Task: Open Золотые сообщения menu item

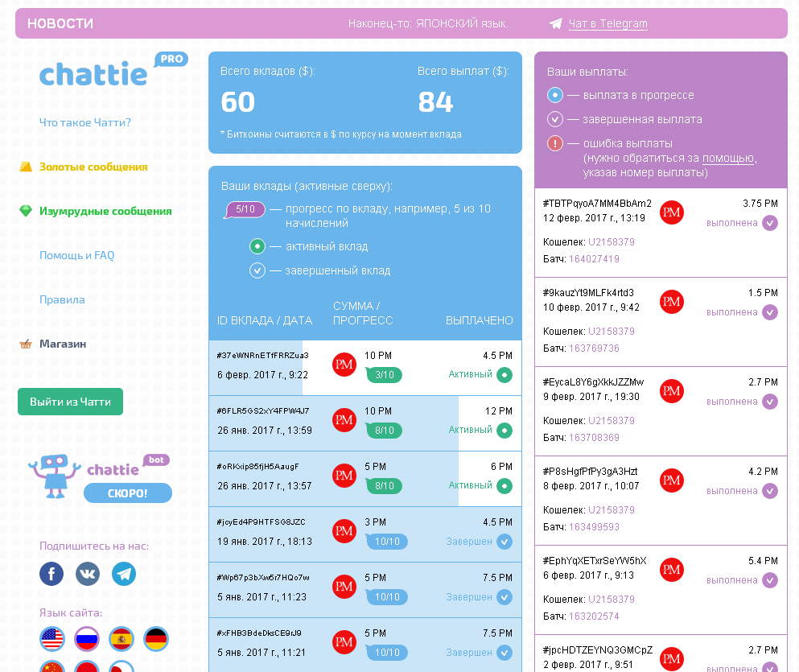Action: pos(93,167)
